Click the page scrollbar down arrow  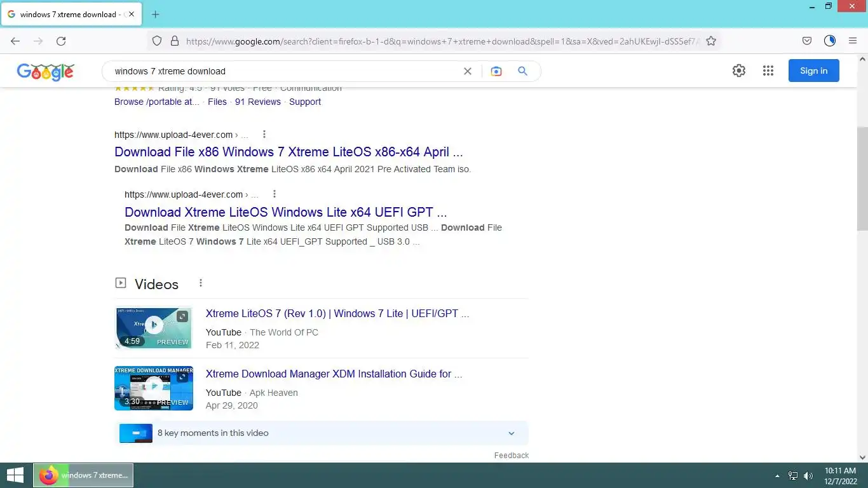[862, 456]
